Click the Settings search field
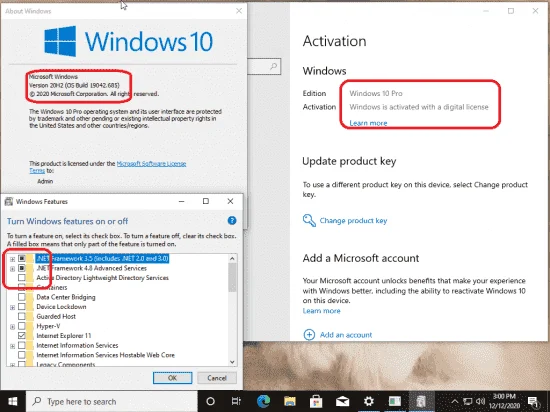Image resolution: width=550 pixels, height=412 pixels. click(264, 66)
